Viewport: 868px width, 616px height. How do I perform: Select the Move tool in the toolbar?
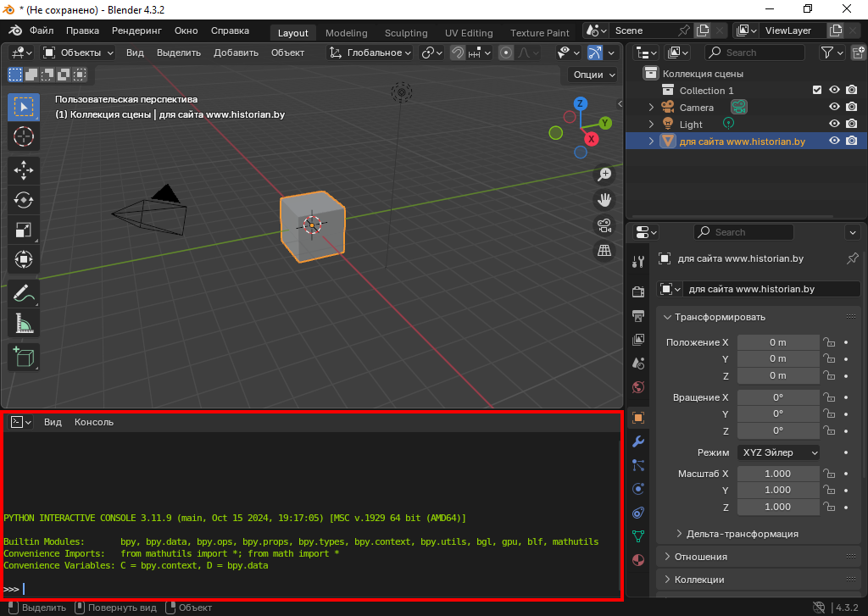coord(24,170)
